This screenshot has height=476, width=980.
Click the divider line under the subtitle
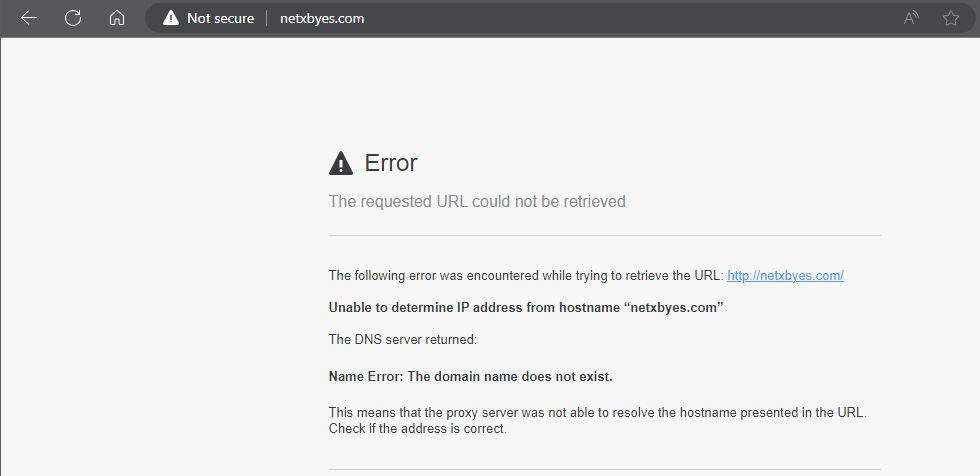(x=604, y=236)
